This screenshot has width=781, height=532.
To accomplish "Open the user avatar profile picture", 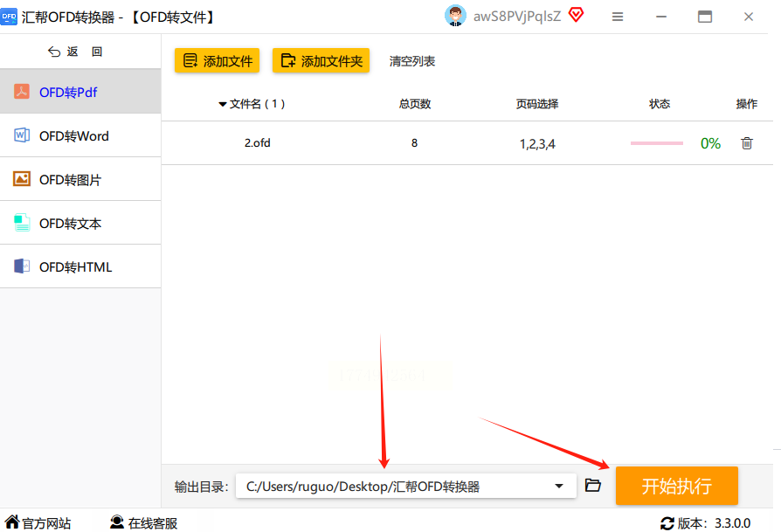I will (x=455, y=16).
